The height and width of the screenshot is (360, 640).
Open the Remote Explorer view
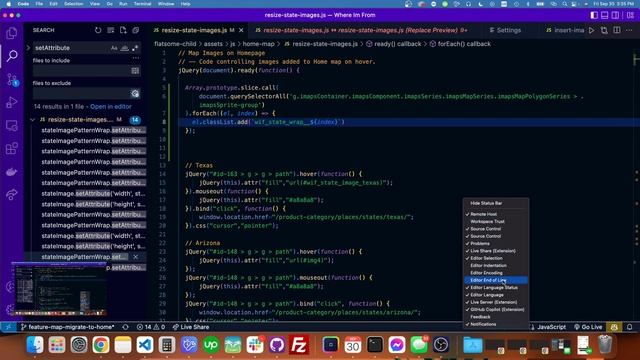[x=12, y=125]
